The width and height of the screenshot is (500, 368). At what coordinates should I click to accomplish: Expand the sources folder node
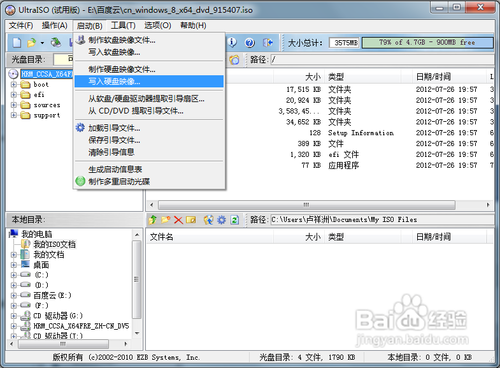pos(13,105)
